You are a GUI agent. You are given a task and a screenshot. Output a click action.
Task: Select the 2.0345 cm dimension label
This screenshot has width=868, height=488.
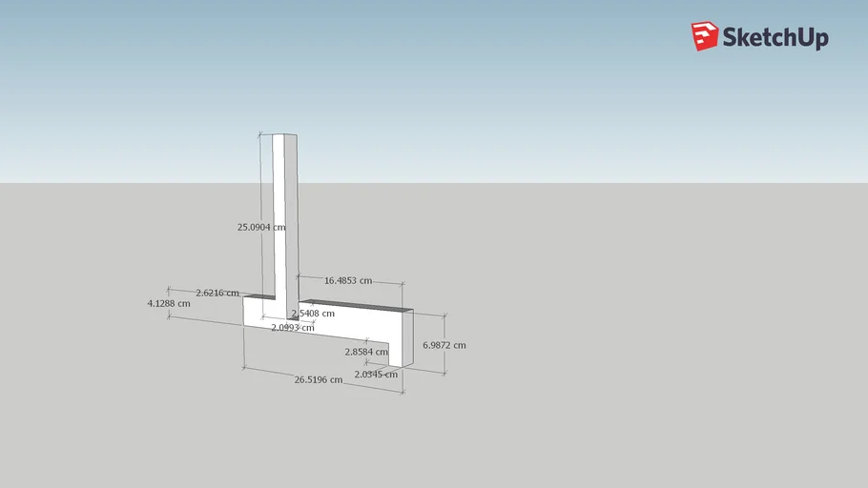375,375
